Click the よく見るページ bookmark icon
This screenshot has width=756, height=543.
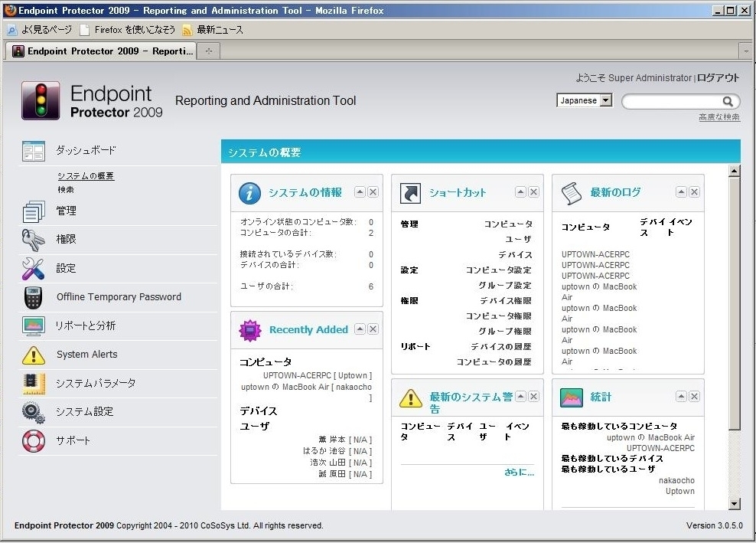click(11, 31)
